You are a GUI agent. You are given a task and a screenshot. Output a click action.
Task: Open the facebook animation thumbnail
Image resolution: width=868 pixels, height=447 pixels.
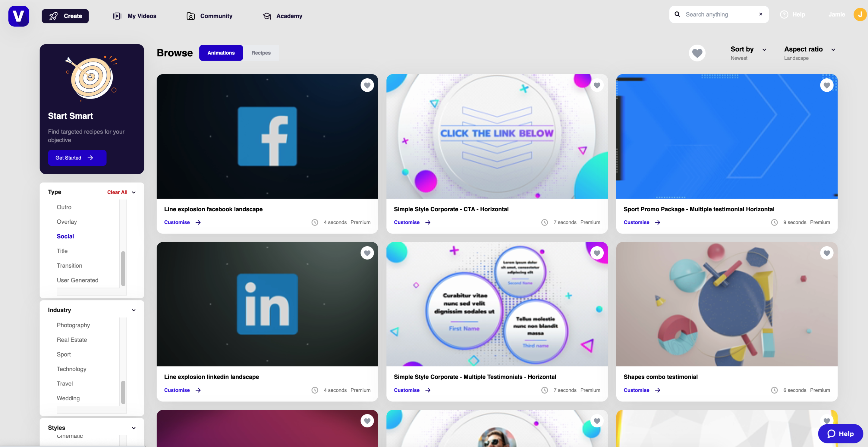coord(267,136)
